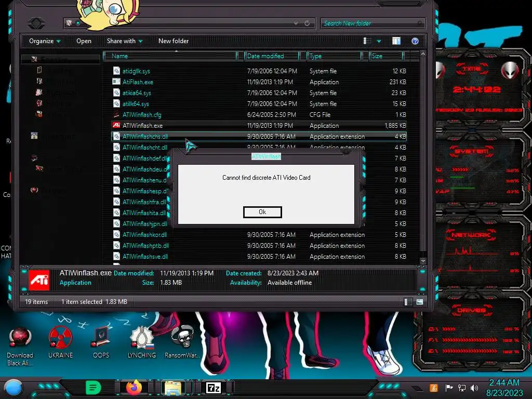The image size is (532, 399).
Task: Open 7-Zip from the taskbar
Action: point(214,388)
